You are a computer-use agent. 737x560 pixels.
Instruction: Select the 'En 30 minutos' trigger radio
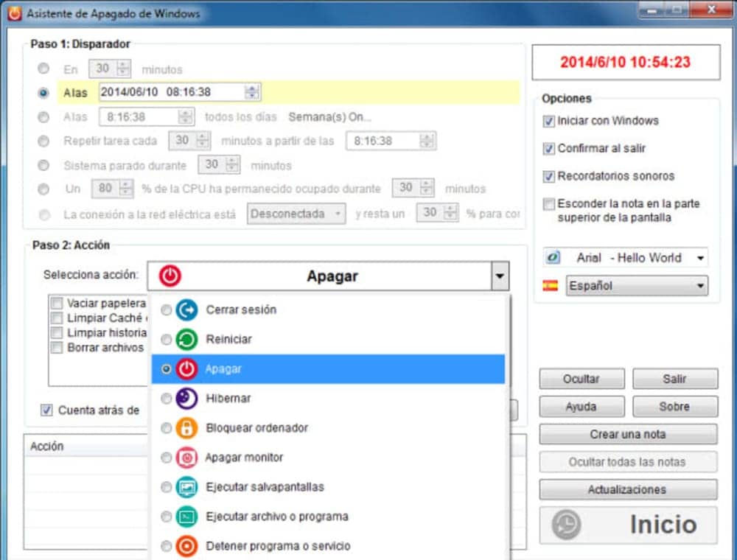click(x=43, y=69)
